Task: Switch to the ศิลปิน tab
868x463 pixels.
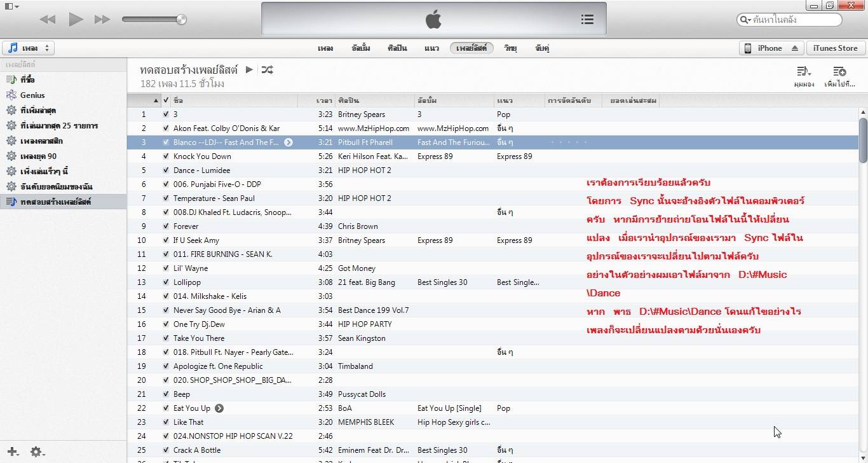Action: point(397,48)
